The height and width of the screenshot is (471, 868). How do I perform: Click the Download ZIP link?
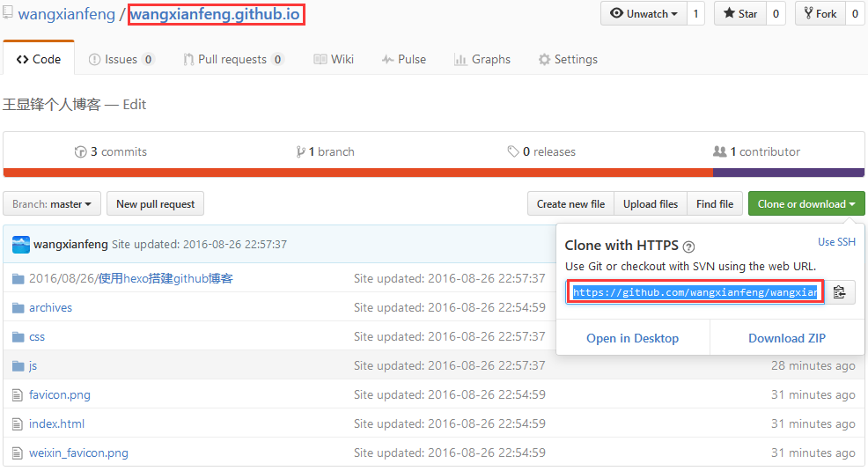[x=786, y=338]
